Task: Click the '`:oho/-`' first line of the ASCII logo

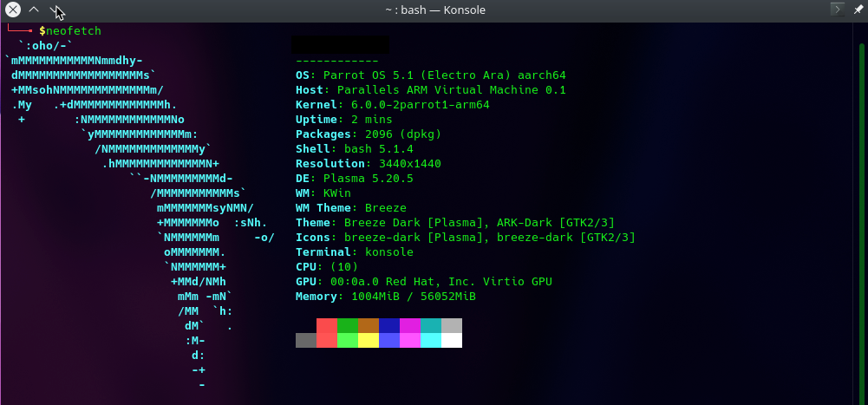Action: pyautogui.click(x=45, y=45)
